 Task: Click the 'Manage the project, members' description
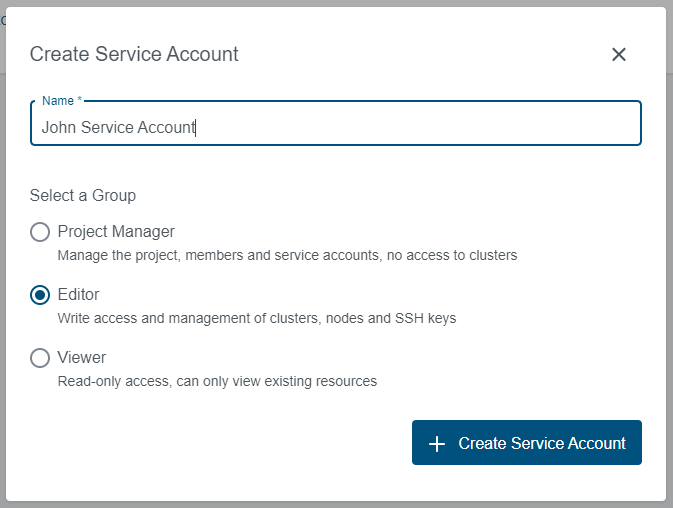click(287, 255)
